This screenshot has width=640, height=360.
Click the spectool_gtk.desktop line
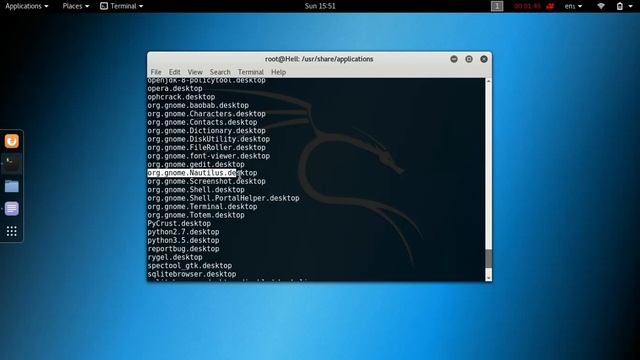(x=190, y=266)
